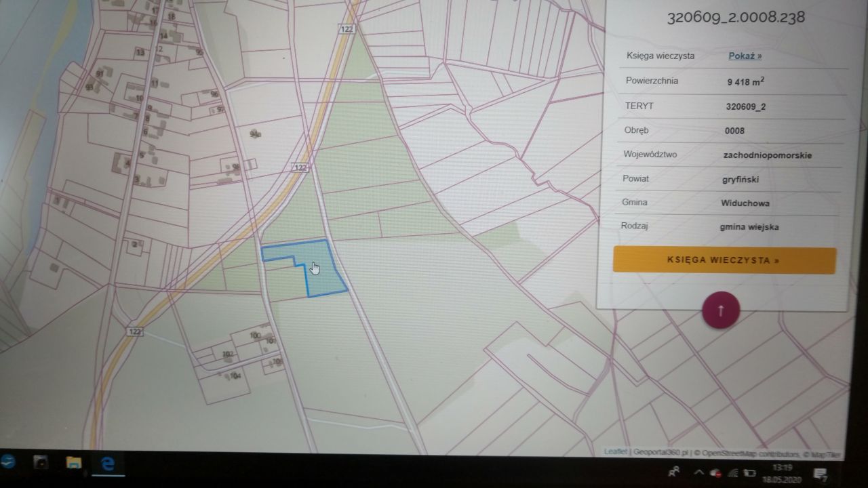Select the TERYT value '320609_2'
This screenshot has width=868, height=488.
[745, 106]
